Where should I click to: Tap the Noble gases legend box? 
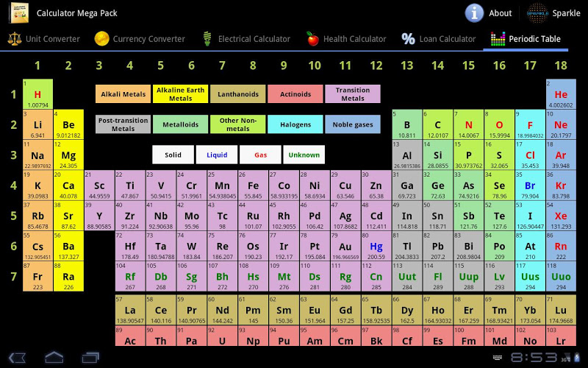click(x=353, y=124)
